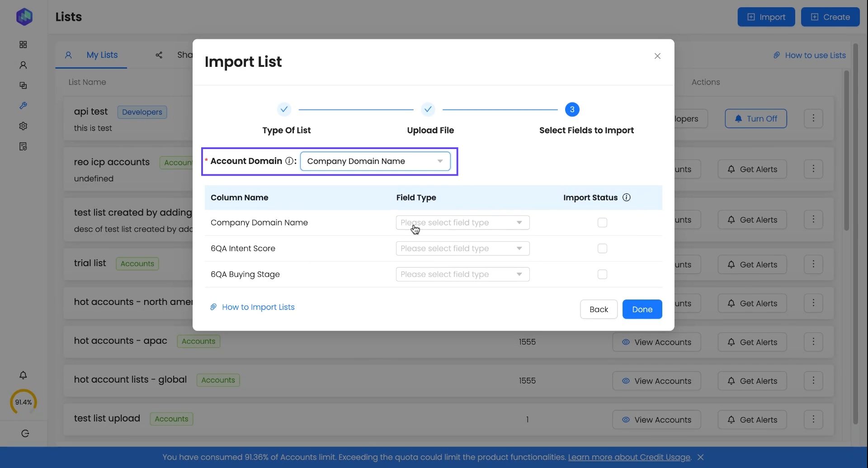Click the Done button
This screenshot has height=468, width=868.
point(642,309)
